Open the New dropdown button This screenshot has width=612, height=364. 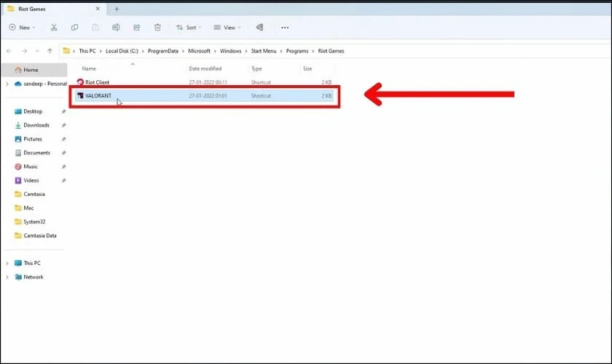[x=22, y=28]
